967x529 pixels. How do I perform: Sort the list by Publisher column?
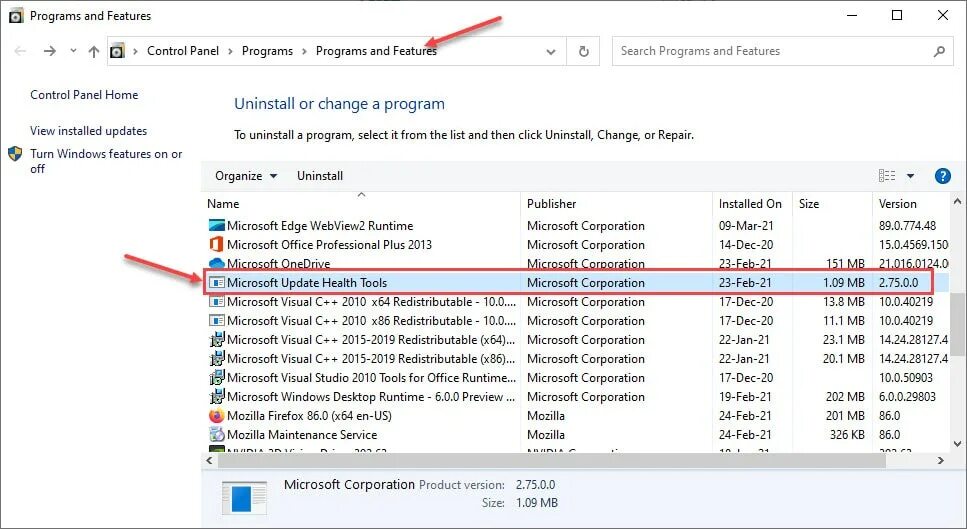(x=552, y=204)
